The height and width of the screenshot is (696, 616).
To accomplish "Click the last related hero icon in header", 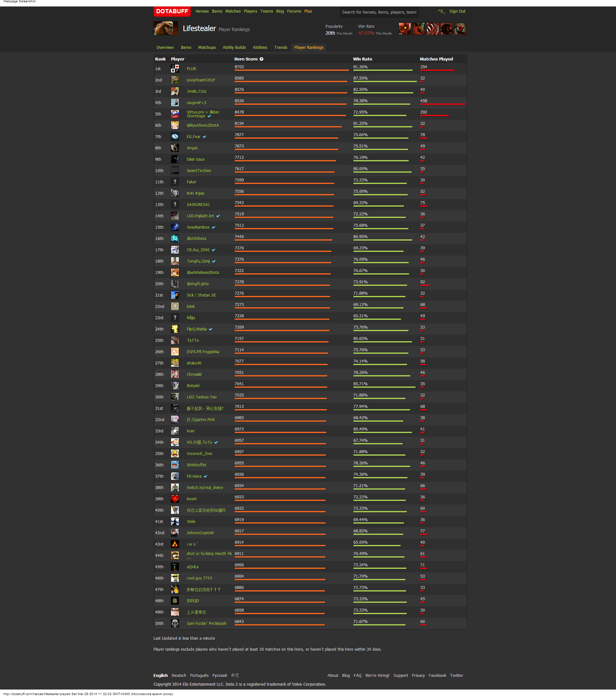I will 460,29.
